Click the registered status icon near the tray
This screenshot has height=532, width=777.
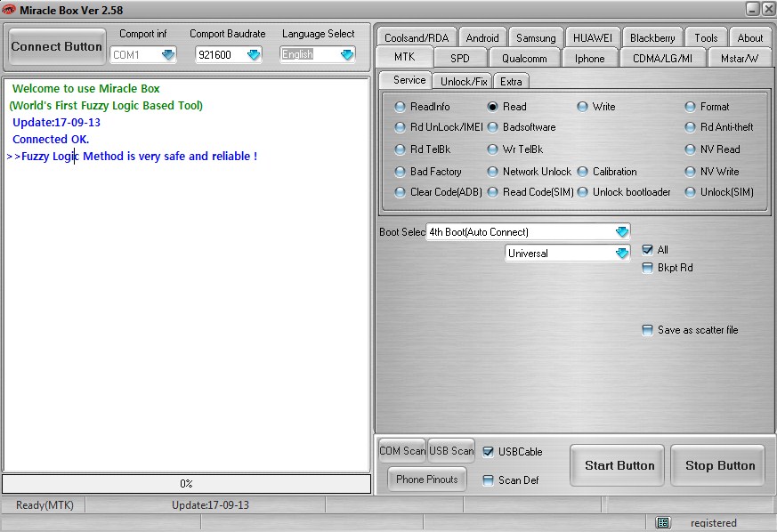coord(661,522)
